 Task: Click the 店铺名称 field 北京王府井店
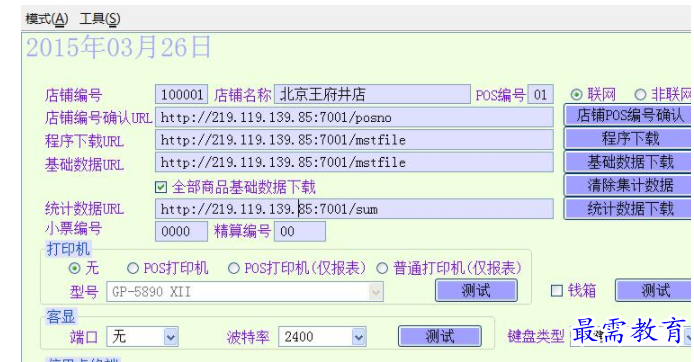tap(372, 94)
